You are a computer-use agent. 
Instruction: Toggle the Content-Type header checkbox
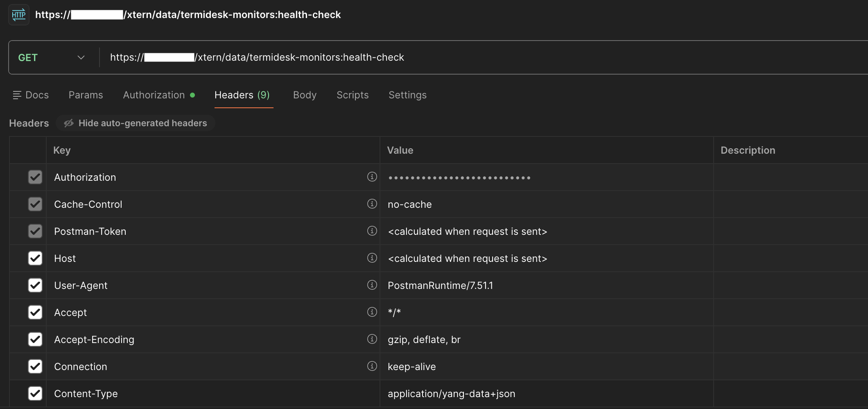pos(35,393)
